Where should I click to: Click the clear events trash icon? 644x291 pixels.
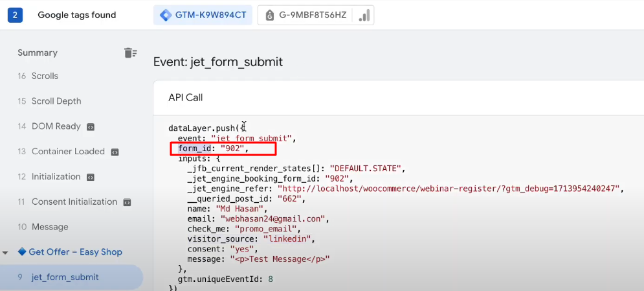click(x=130, y=52)
